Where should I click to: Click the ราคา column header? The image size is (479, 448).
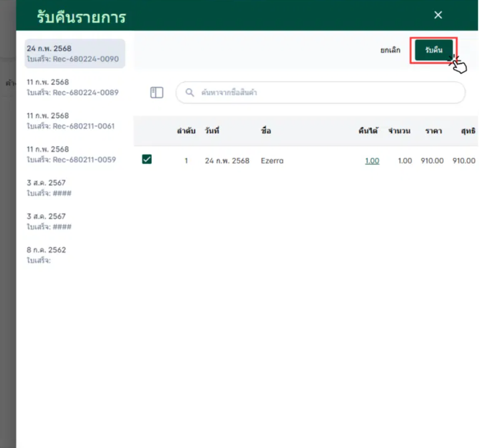pyautogui.click(x=434, y=131)
